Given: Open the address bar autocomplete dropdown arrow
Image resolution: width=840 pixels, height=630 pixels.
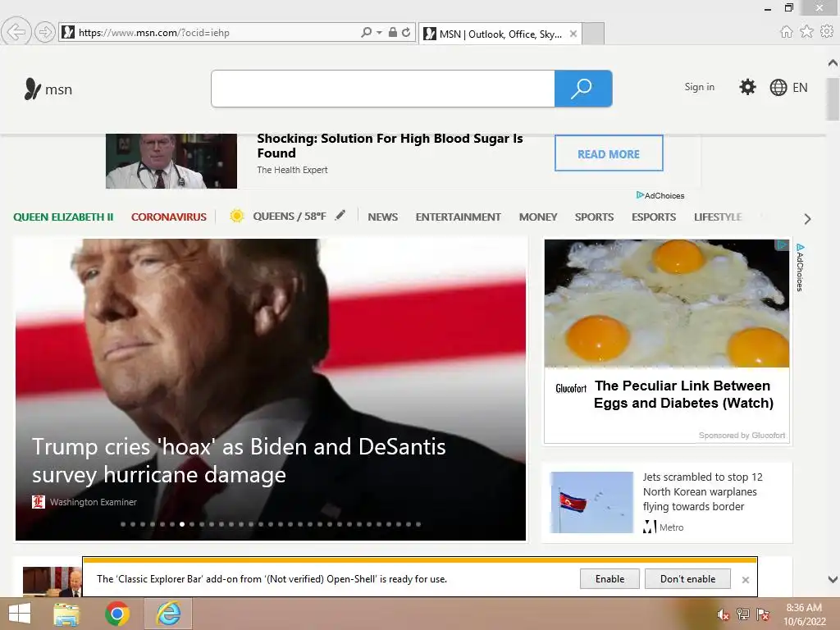Looking at the screenshot, I should click(379, 33).
